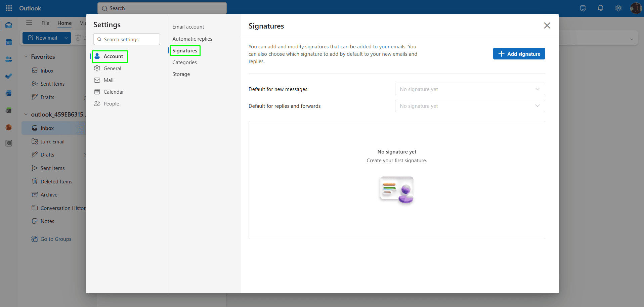644x307 pixels.
Task: Open the Default for new messages dropdown
Action: point(470,89)
